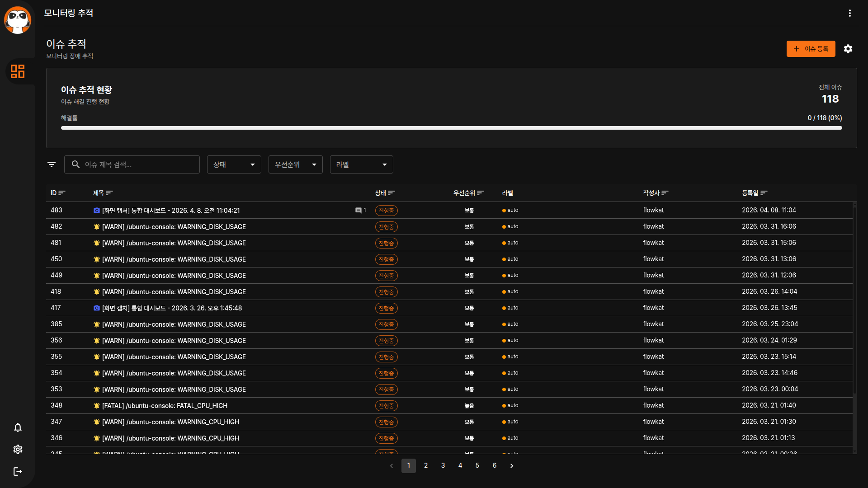Go to page 6 of pagination
868x488 pixels.
click(495, 465)
